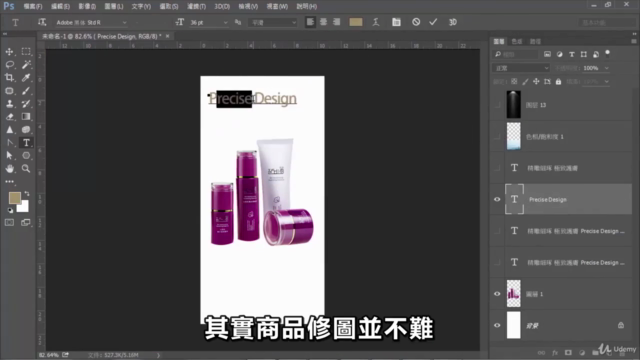Hide the Precise Design text layer
The height and width of the screenshot is (360, 640).
point(497,200)
